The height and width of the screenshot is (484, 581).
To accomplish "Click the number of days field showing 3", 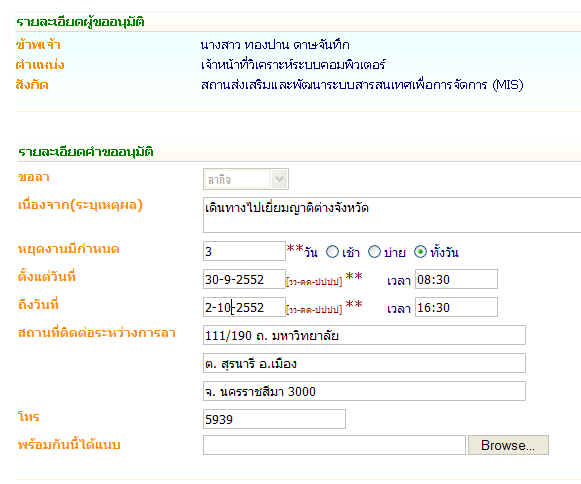I will point(244,251).
